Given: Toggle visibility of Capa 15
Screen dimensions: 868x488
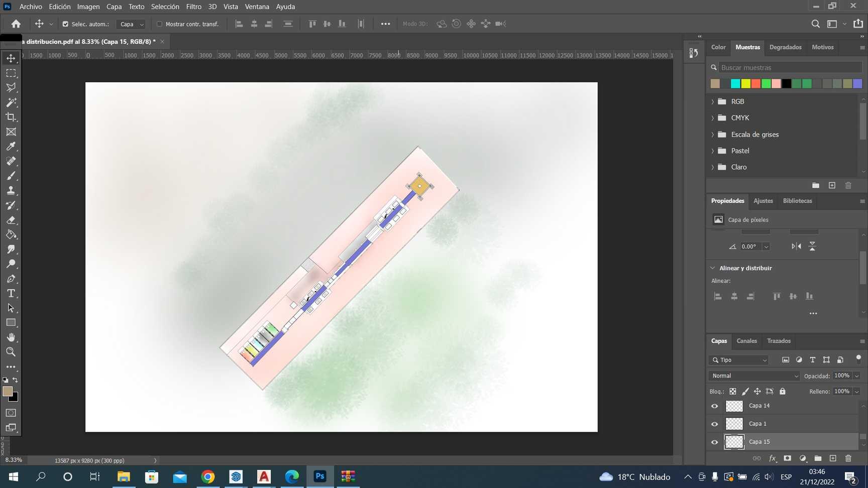Looking at the screenshot, I should [715, 442].
